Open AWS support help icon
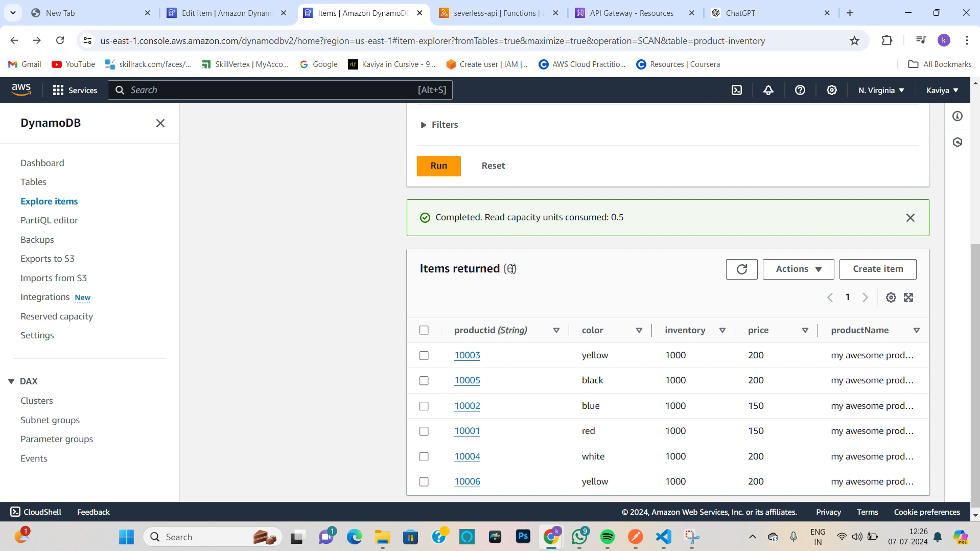Viewport: 980px width, 551px height. (800, 90)
